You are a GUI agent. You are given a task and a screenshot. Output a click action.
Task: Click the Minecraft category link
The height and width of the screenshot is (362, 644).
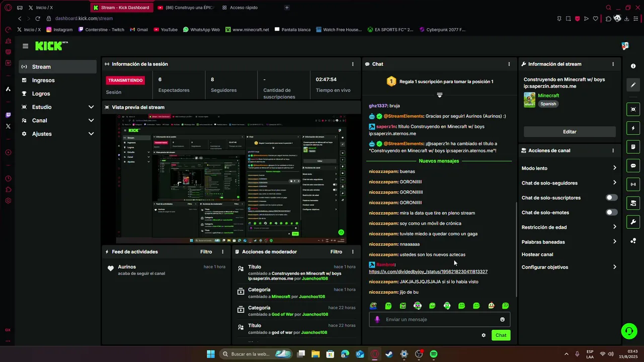(x=548, y=96)
